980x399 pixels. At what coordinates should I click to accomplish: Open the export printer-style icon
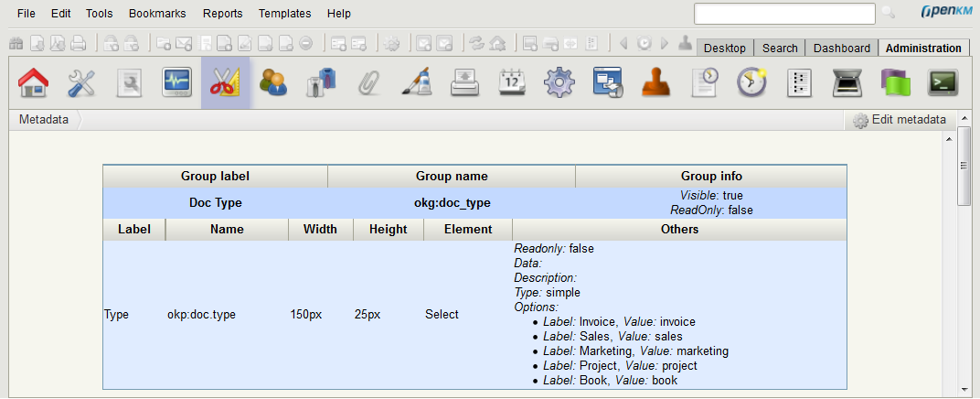(465, 83)
